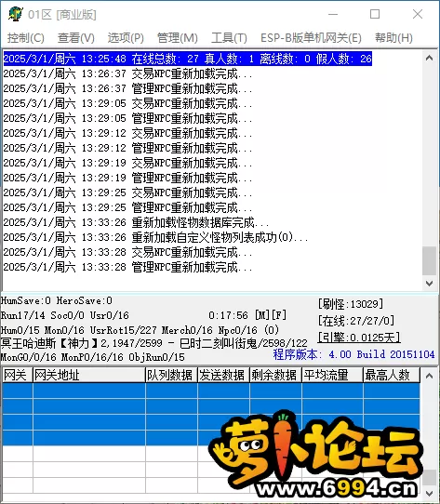Viewport: 440px width, 504px height.
Task: Open the 控制(C) menu
Action: (x=26, y=38)
